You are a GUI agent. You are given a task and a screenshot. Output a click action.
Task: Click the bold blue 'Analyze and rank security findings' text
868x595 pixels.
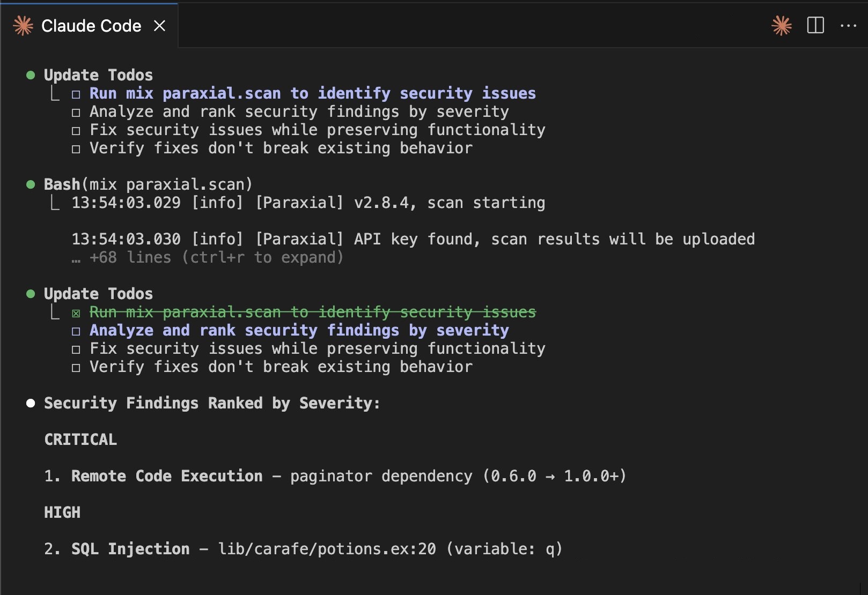pos(299,330)
